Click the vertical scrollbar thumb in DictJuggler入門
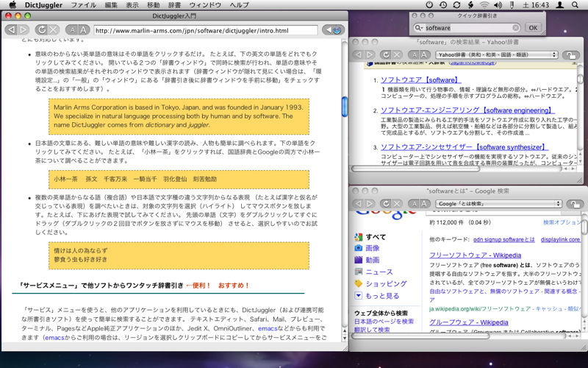 [x=345, y=107]
